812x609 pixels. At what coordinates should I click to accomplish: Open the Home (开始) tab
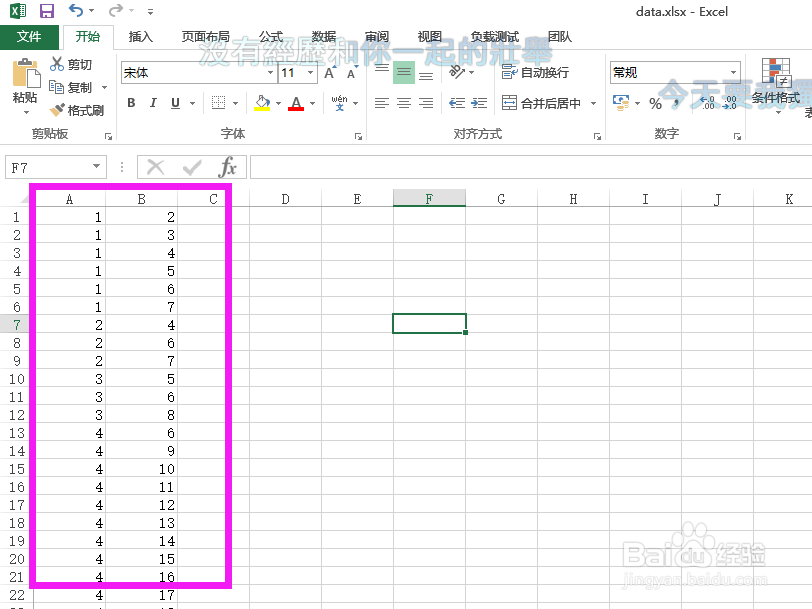88,37
